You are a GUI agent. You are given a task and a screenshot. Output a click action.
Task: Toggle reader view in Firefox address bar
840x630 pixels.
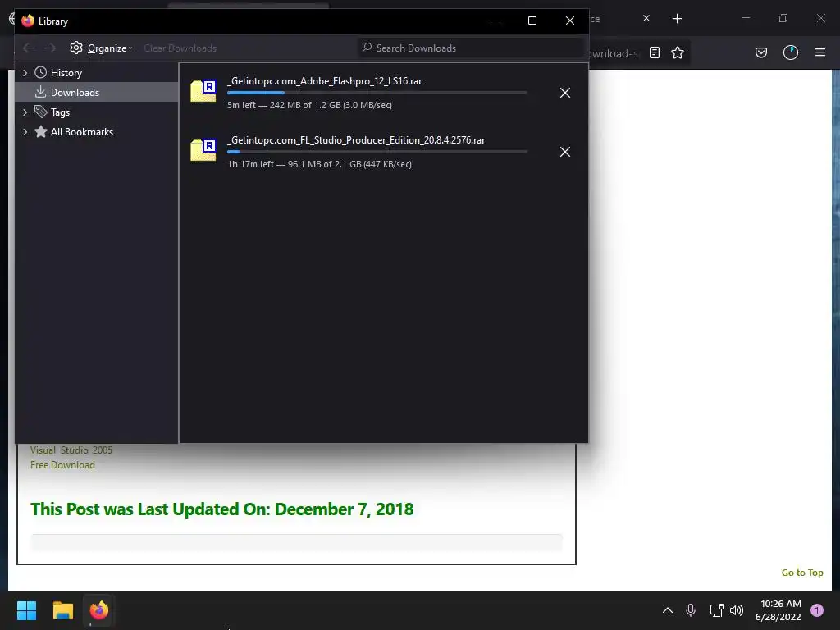654,52
